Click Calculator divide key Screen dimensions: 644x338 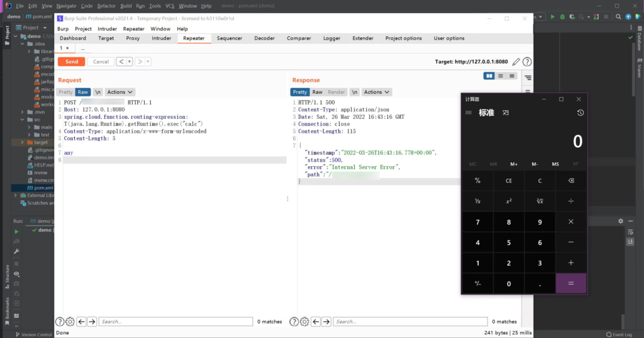pyautogui.click(x=571, y=201)
